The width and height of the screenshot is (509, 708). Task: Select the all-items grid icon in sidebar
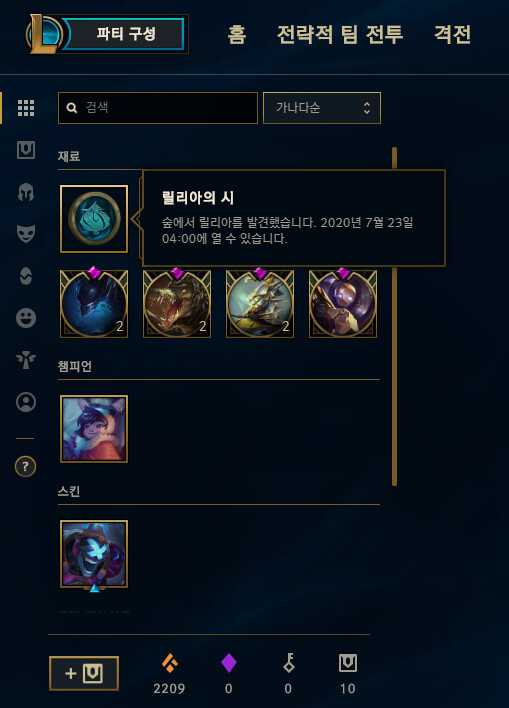[26, 108]
